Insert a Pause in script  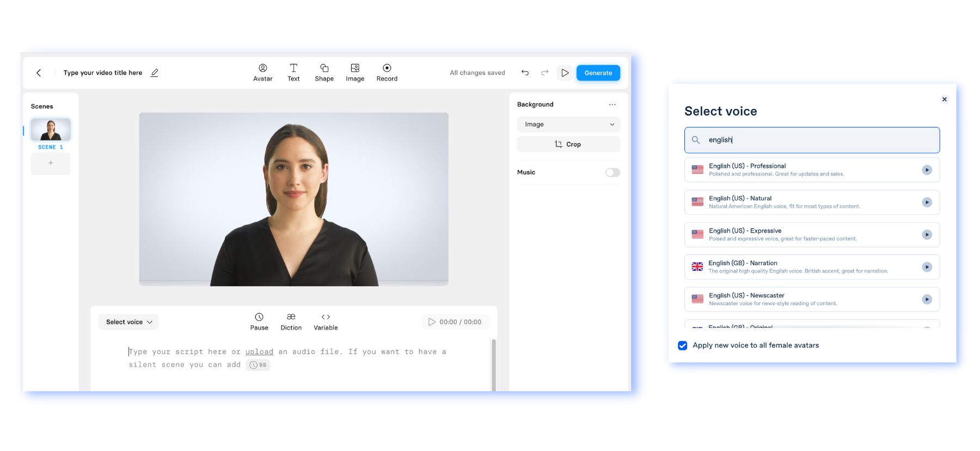[259, 321]
